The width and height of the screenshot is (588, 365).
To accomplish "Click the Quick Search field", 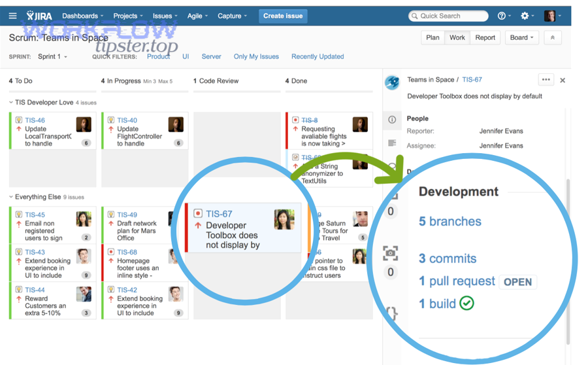I will 448,16.
